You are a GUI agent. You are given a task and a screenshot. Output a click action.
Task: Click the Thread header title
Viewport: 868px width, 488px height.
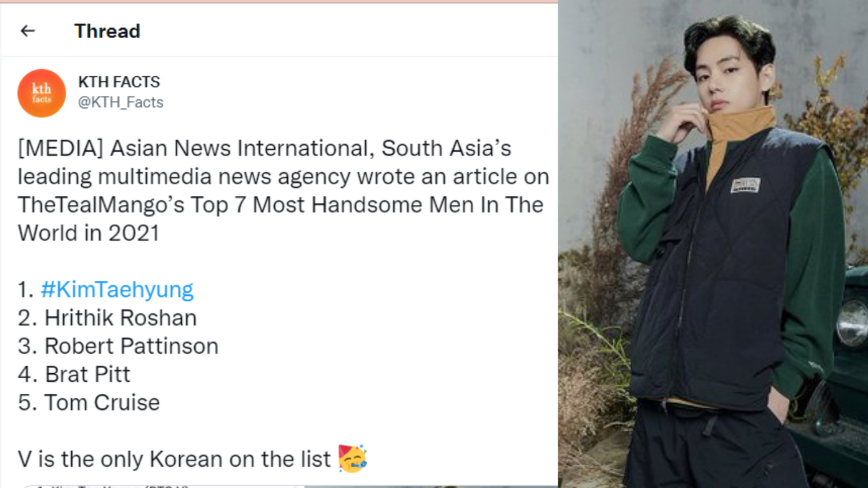107,31
